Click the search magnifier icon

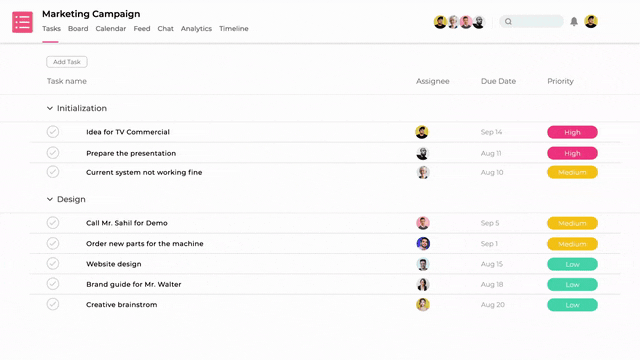click(508, 22)
